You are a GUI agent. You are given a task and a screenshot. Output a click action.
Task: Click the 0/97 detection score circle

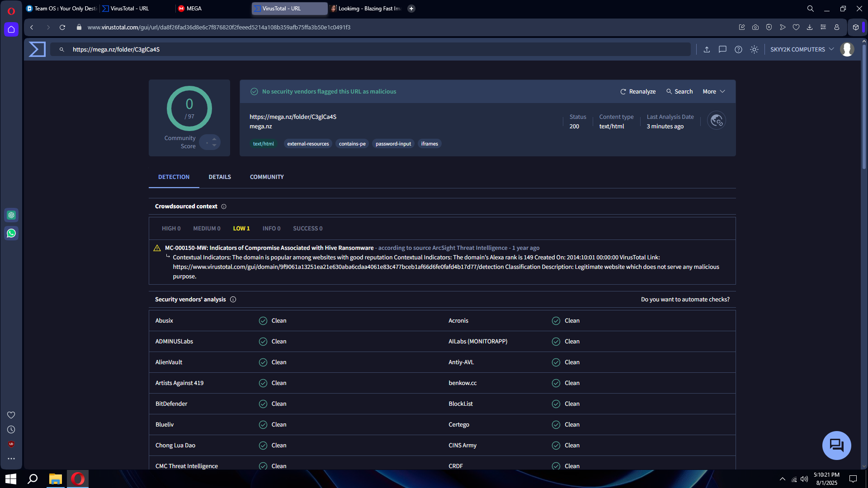coord(189,108)
